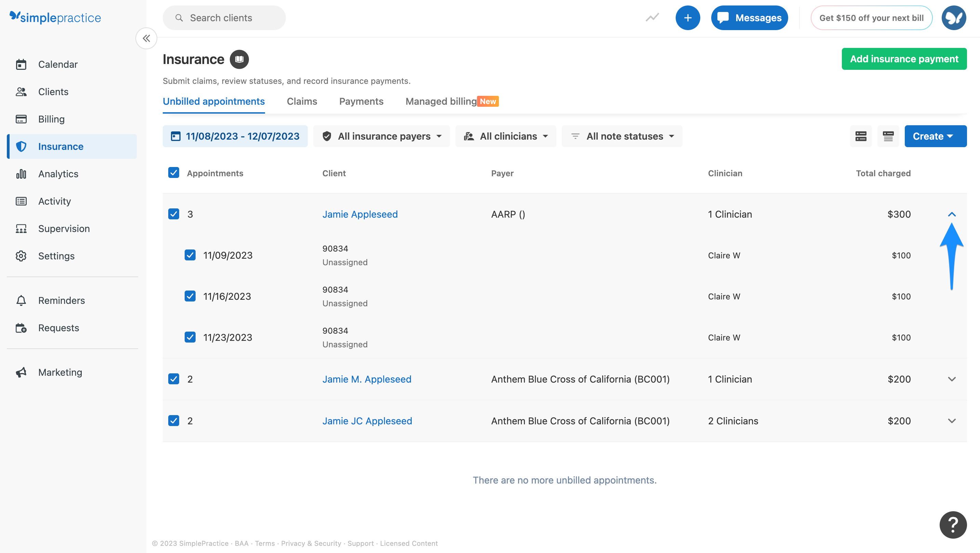Image resolution: width=980 pixels, height=553 pixels.
Task: Uncheck Jamie JC Appleseed row checkbox
Action: pos(174,421)
